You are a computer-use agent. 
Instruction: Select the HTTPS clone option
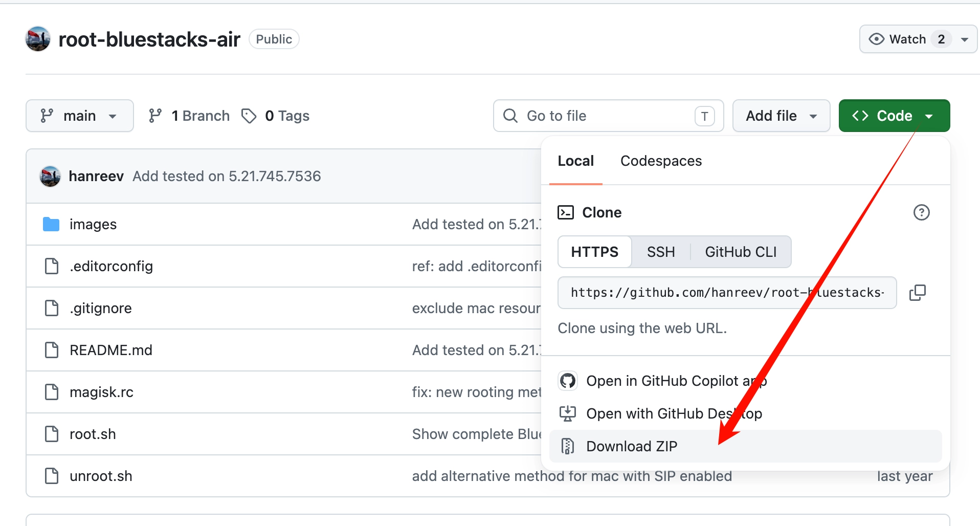point(595,252)
